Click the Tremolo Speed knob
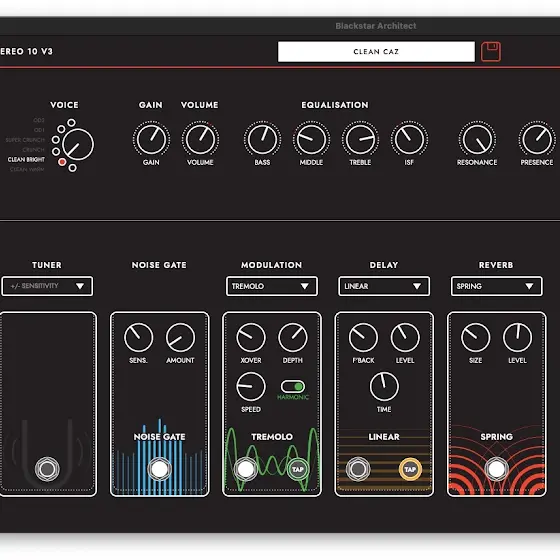The width and height of the screenshot is (560, 560). pyautogui.click(x=251, y=386)
